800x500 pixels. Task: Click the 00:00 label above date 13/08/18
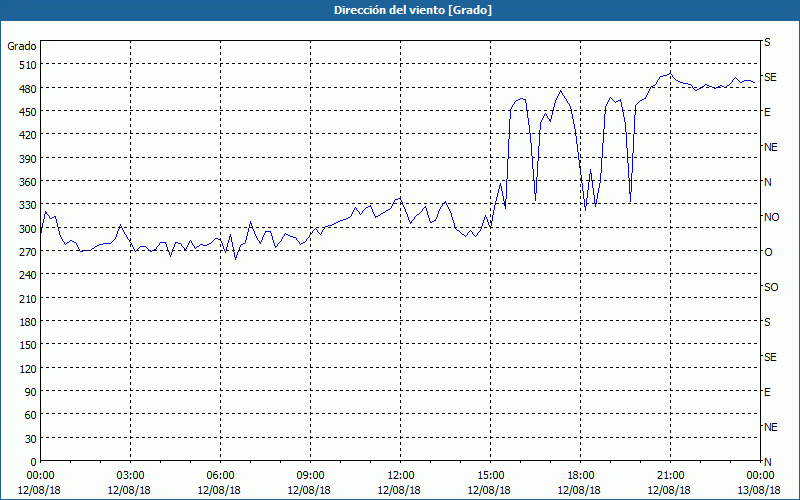760,476
